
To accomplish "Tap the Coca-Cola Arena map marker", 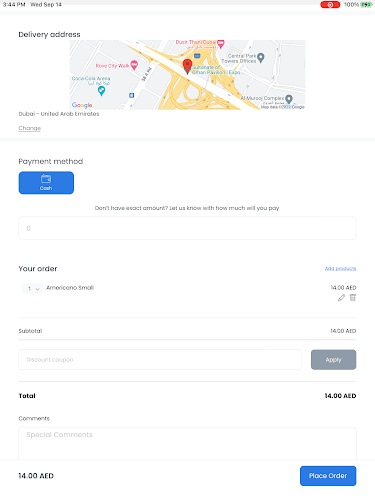I will [101, 90].
